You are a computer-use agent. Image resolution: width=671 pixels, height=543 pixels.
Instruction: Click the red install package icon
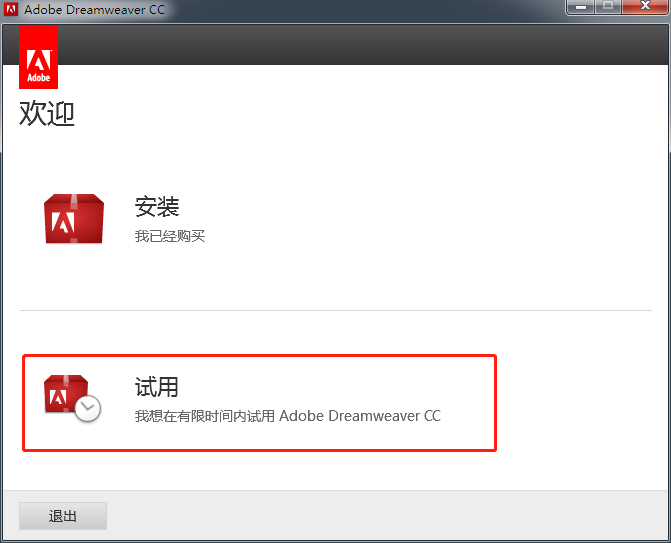pos(74,219)
